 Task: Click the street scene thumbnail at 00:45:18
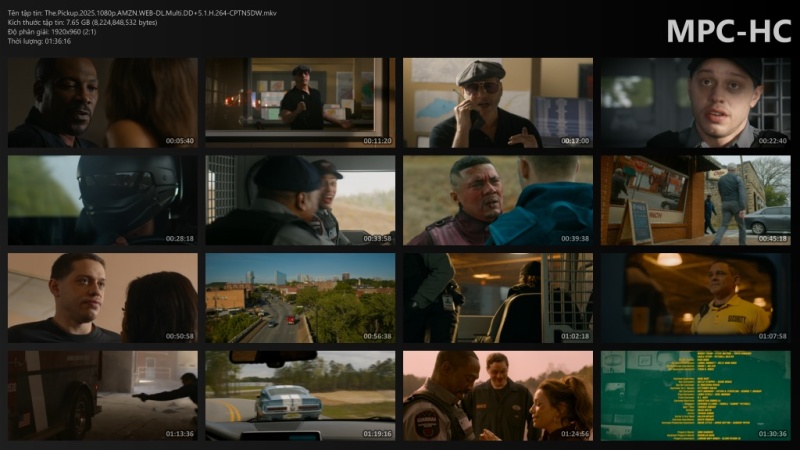[x=695, y=201]
